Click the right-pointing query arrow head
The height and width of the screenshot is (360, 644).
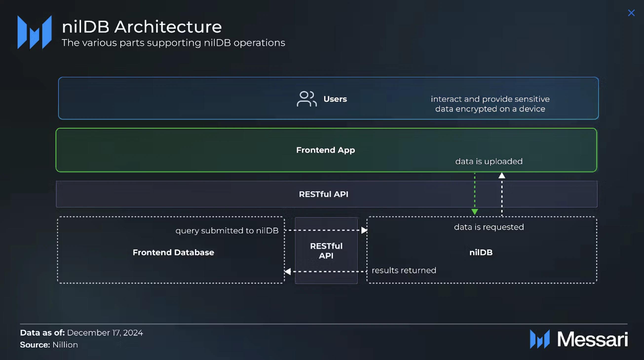[x=364, y=230]
